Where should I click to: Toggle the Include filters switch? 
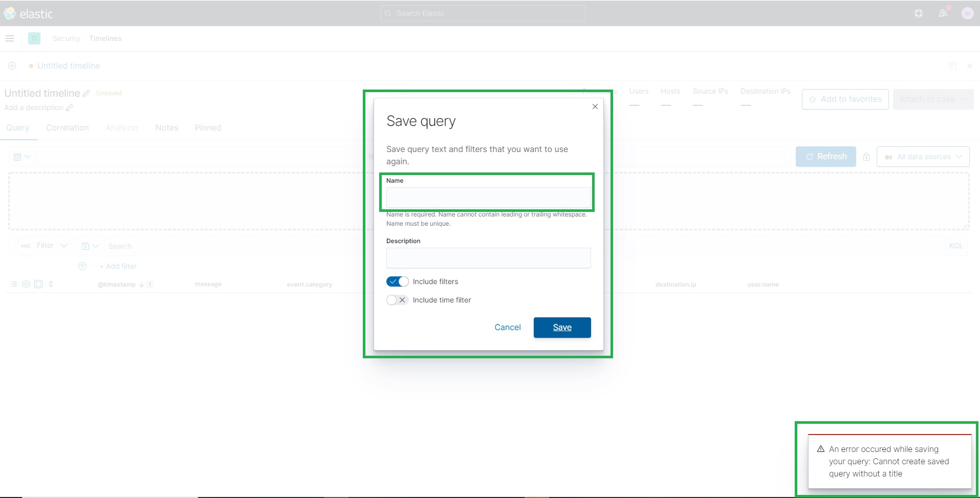click(398, 282)
